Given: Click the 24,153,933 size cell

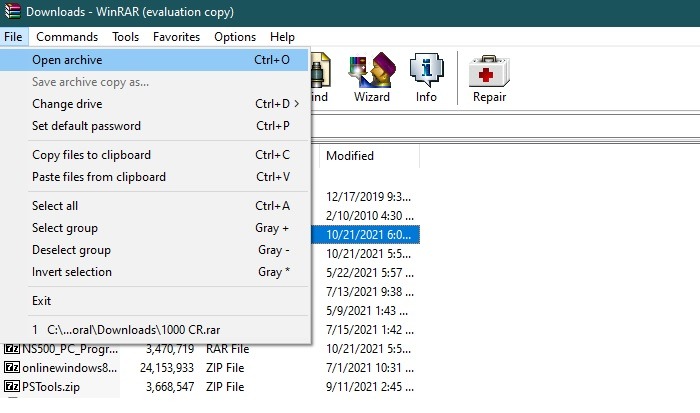Looking at the screenshot, I should (167, 368).
